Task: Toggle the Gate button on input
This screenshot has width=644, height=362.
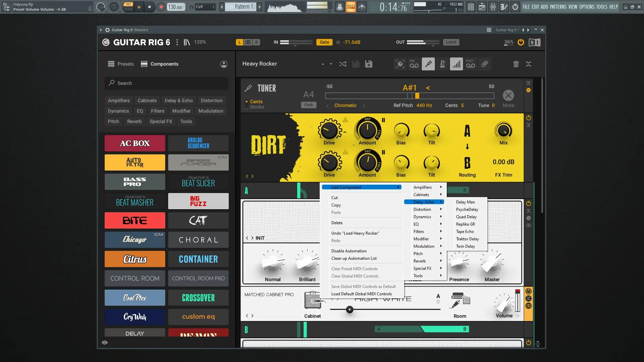Action: point(324,42)
